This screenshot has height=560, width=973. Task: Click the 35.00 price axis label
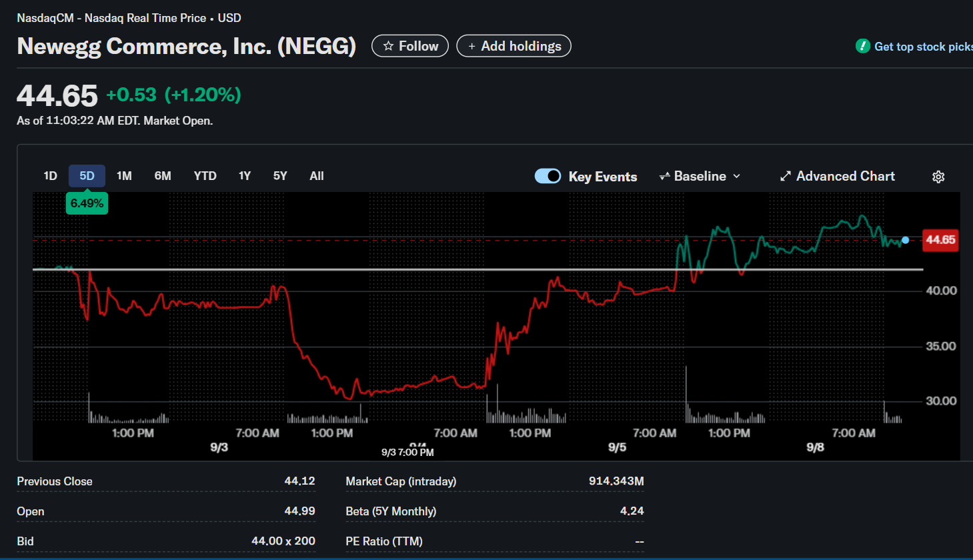[941, 346]
